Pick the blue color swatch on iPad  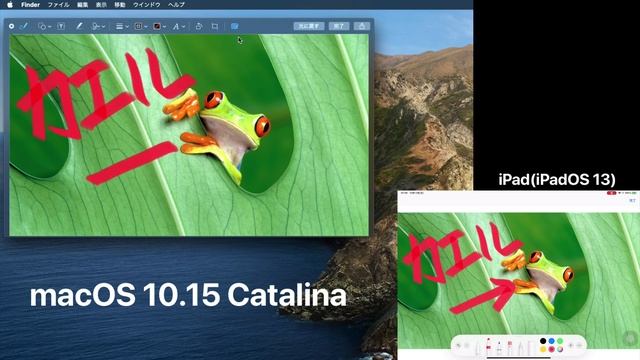tap(551, 341)
